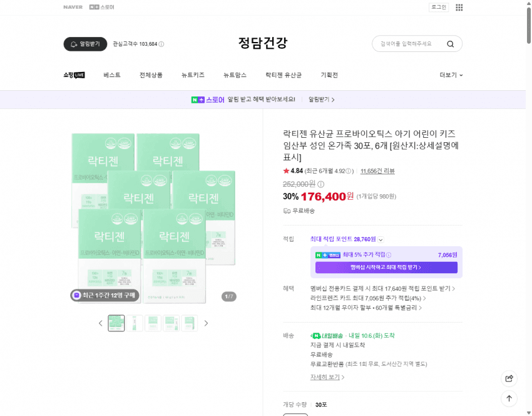532x416 pixels.
Task: Click info icon next to 관심고객수
Action: click(x=161, y=44)
